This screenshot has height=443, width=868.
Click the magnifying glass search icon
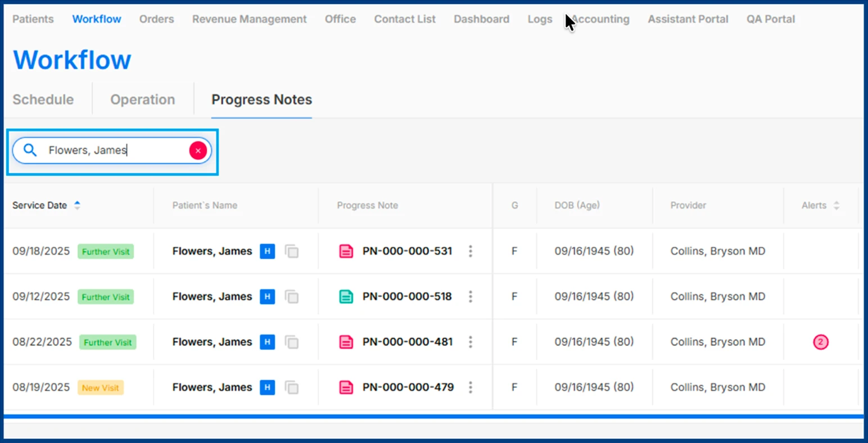[x=30, y=150]
